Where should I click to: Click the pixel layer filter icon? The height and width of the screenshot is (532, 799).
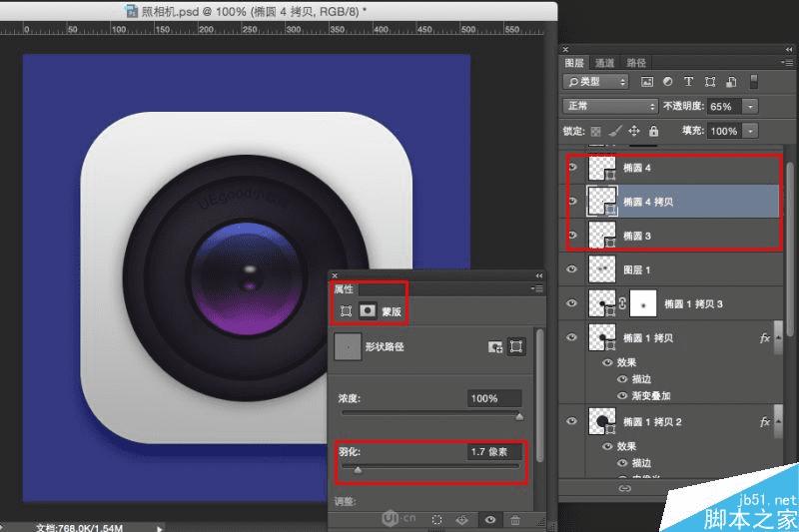click(x=647, y=82)
